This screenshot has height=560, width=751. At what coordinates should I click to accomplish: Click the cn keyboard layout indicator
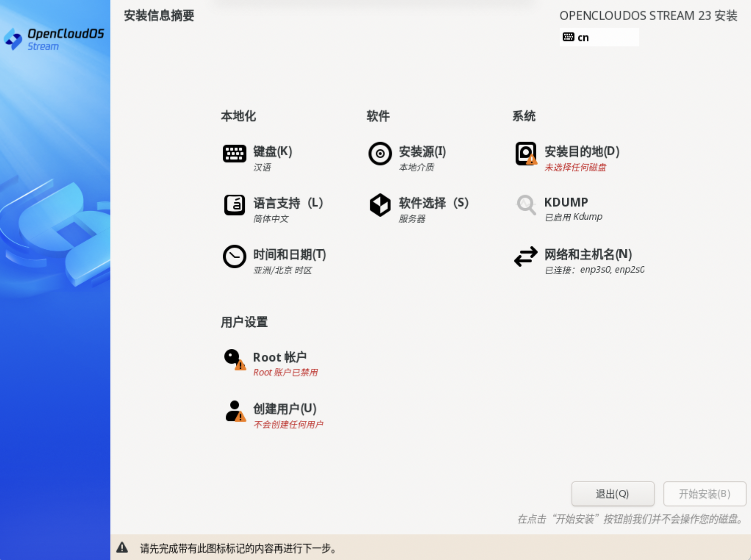click(x=599, y=37)
